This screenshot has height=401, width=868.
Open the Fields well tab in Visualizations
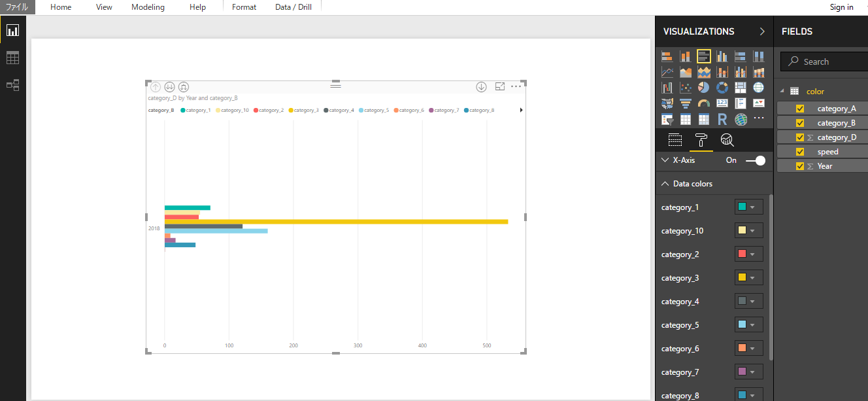(675, 139)
